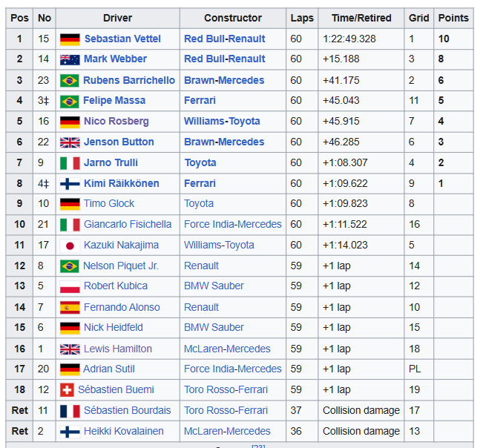483x448 pixels.
Task: Click the PL grid value for Sutil
Action: 415,369
